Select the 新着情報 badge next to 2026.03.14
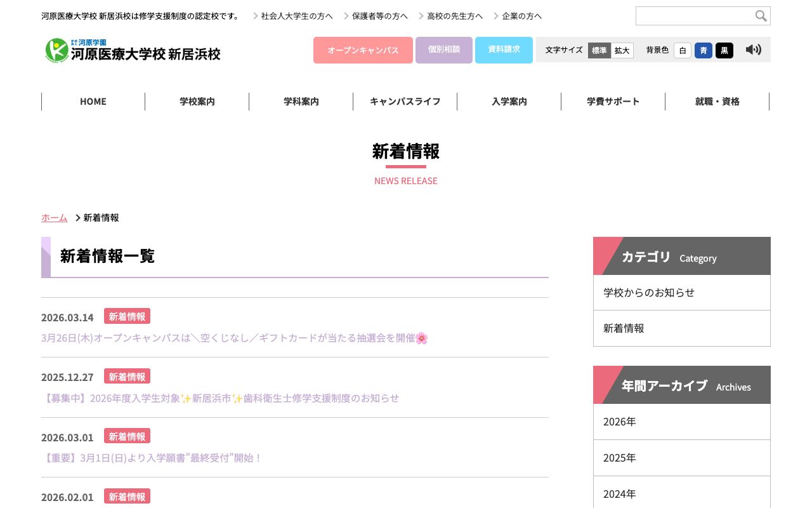 click(x=127, y=316)
